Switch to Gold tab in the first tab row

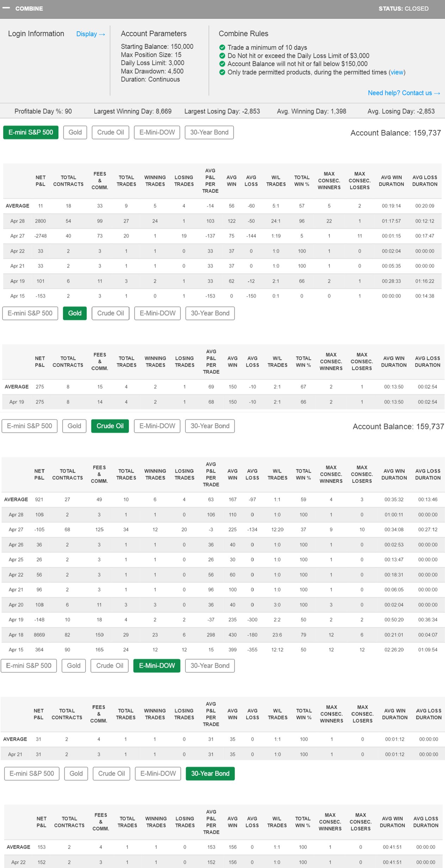(x=75, y=132)
